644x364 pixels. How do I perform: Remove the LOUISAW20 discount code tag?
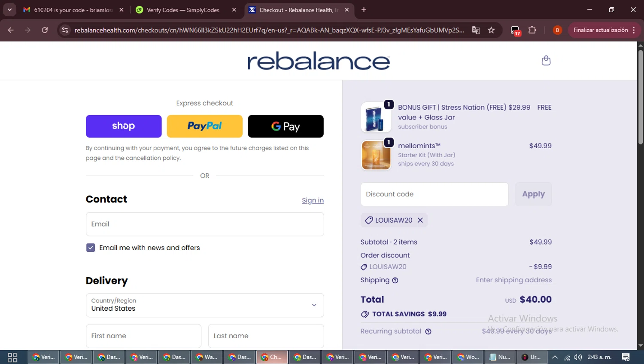(x=420, y=220)
